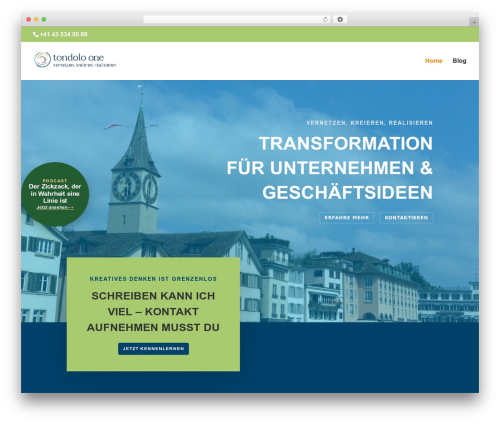This screenshot has width=500, height=423.
Task: Click the browser download indicator icon
Action: [340, 20]
